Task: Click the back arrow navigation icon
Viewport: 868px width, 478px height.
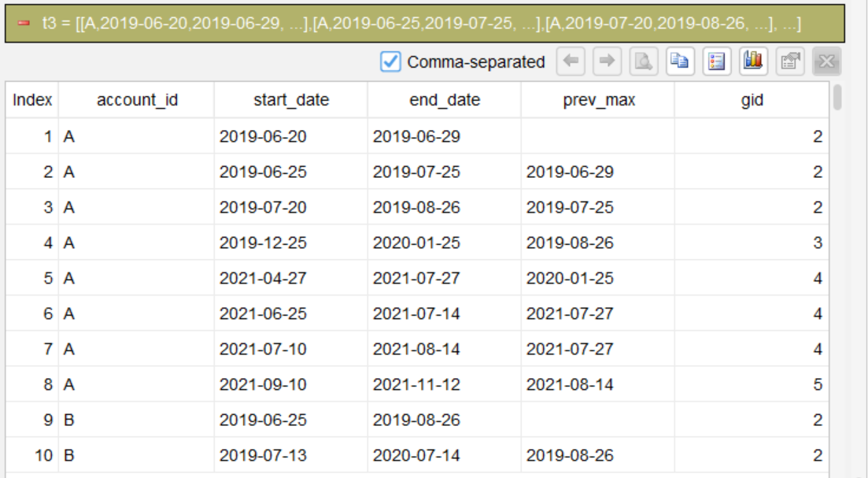Action: 571,61
